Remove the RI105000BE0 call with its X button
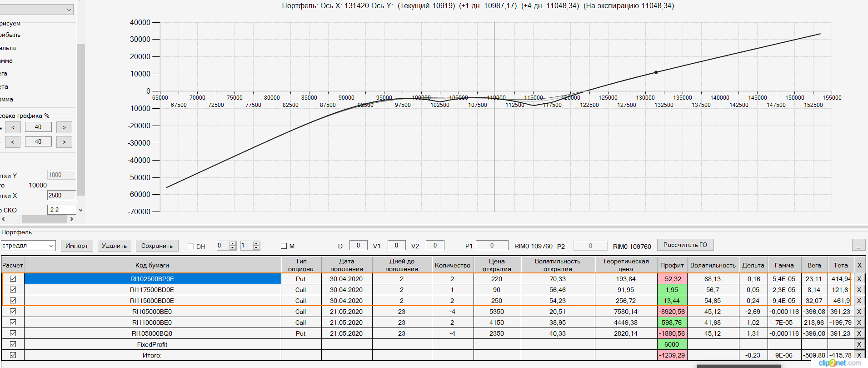 (x=859, y=312)
